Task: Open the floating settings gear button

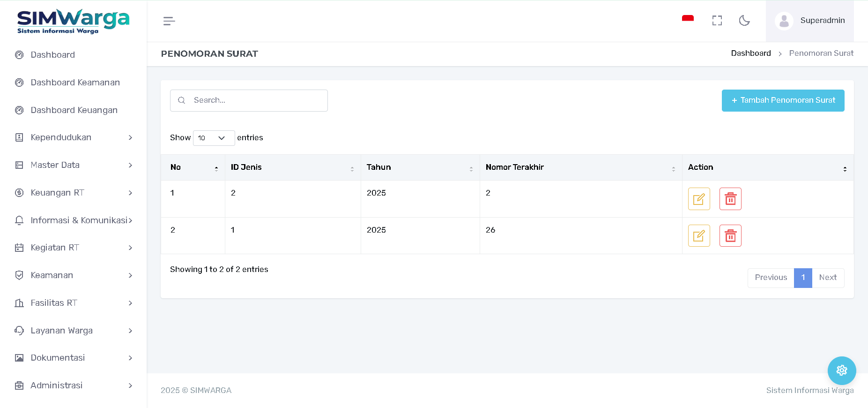Action: pos(841,370)
